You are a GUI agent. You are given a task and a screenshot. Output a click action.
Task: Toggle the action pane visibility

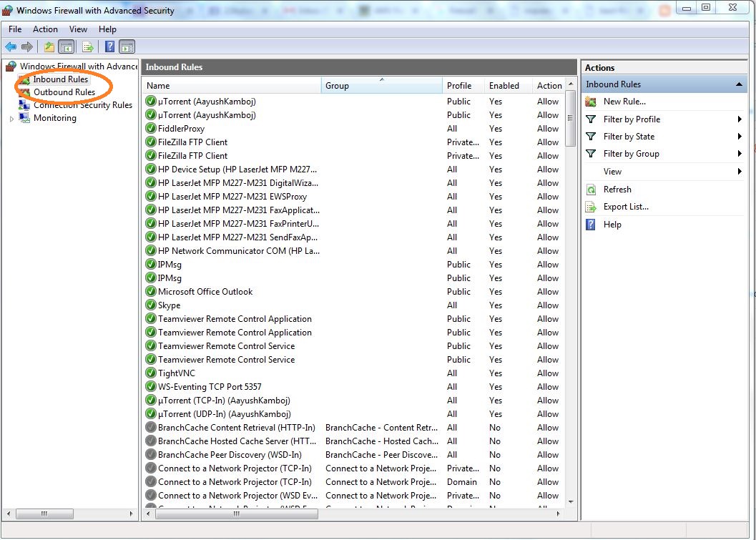[127, 46]
